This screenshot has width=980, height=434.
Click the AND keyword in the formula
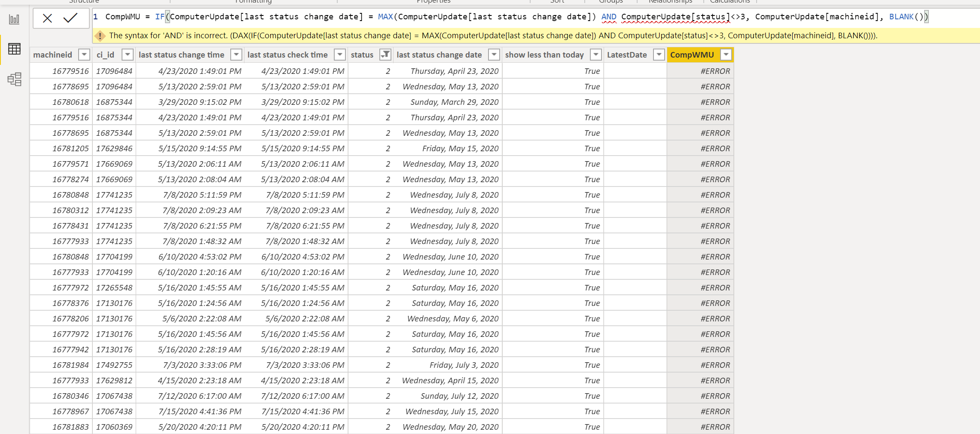(608, 17)
